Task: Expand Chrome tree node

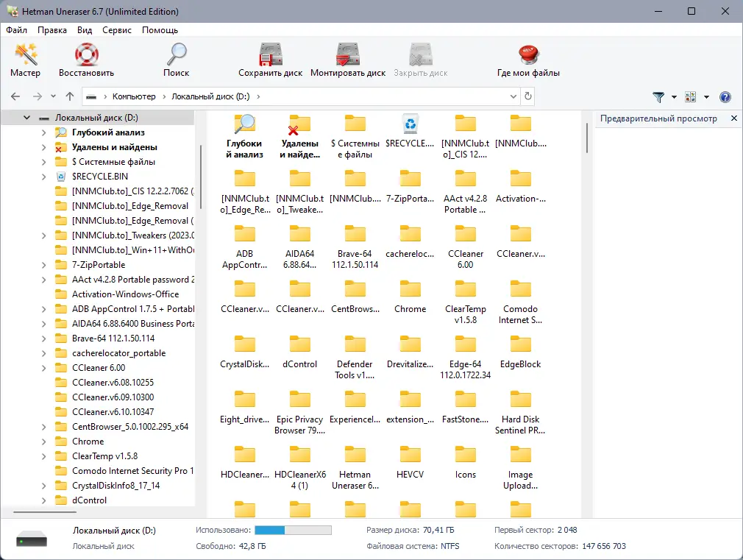Action: 43,441
